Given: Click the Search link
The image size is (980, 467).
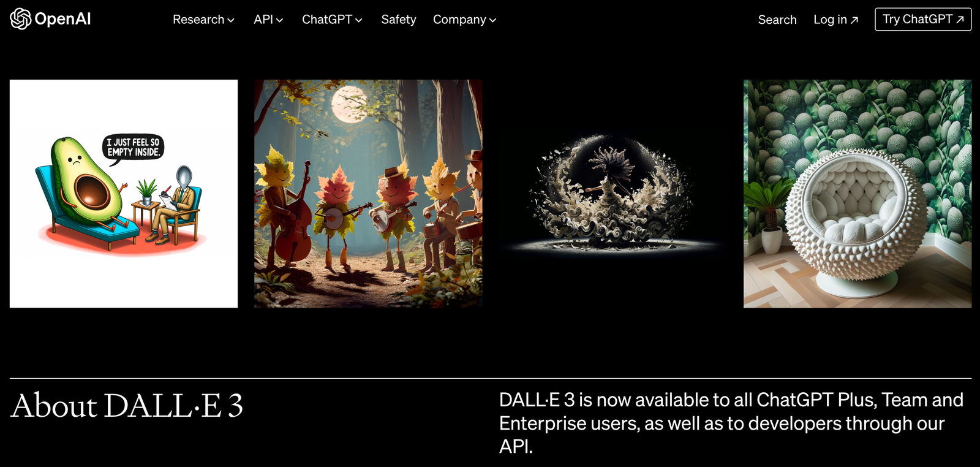Looking at the screenshot, I should tap(777, 20).
